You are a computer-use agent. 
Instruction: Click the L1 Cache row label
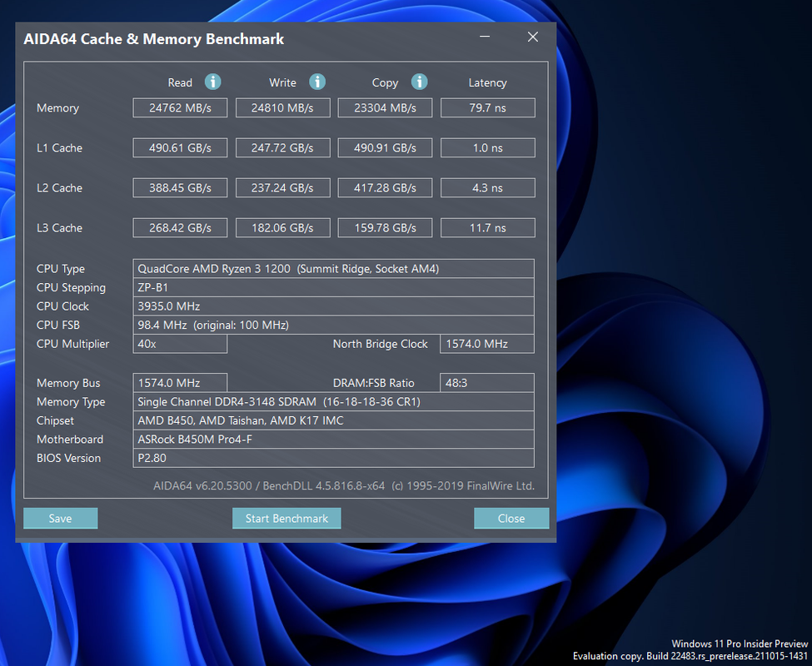tap(59, 148)
